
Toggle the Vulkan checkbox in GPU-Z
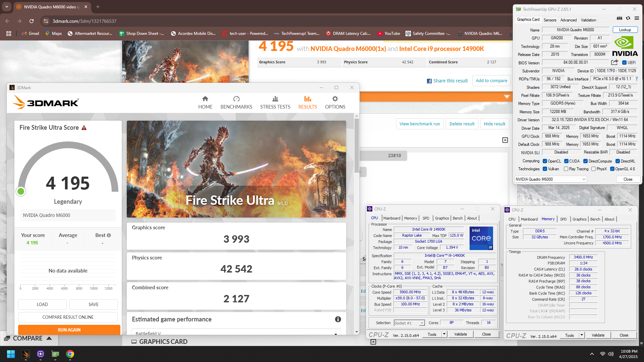(x=545, y=169)
